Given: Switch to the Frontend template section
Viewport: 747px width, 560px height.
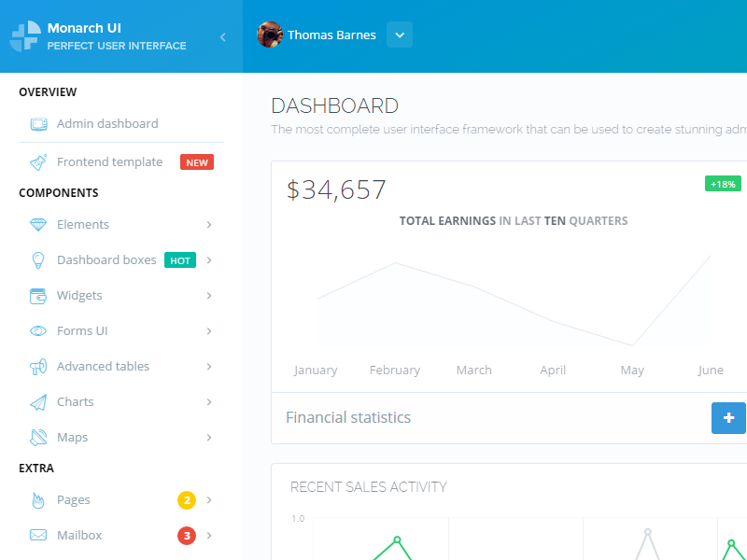Looking at the screenshot, I should click(x=109, y=161).
